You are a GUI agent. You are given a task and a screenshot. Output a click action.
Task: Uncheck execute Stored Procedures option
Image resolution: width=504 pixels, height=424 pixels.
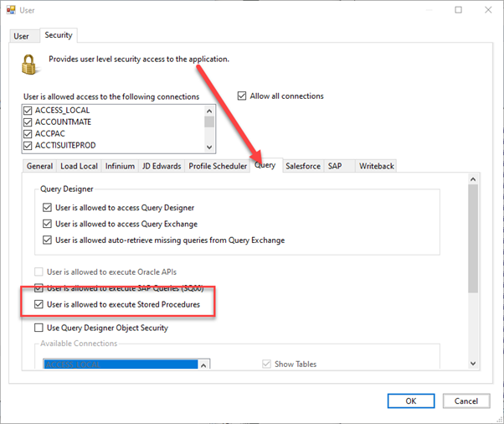coord(39,304)
